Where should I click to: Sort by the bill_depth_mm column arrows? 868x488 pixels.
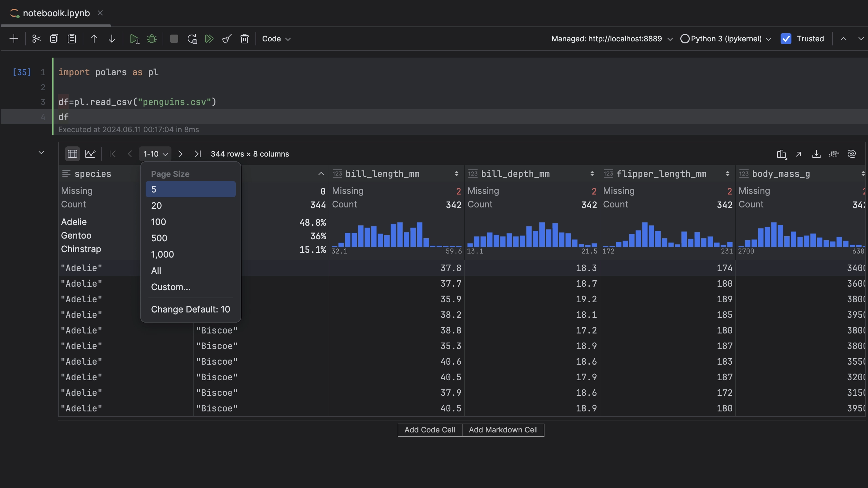pyautogui.click(x=592, y=174)
